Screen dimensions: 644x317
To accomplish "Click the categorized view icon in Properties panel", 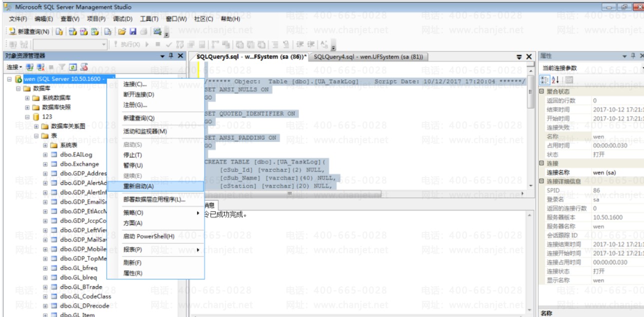I will tap(545, 80).
